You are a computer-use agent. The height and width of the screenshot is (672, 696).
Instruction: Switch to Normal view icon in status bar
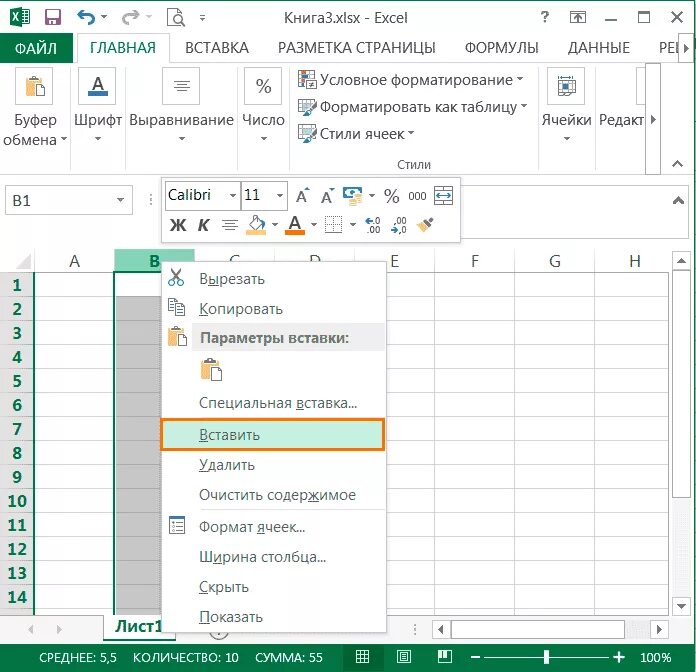[362, 656]
